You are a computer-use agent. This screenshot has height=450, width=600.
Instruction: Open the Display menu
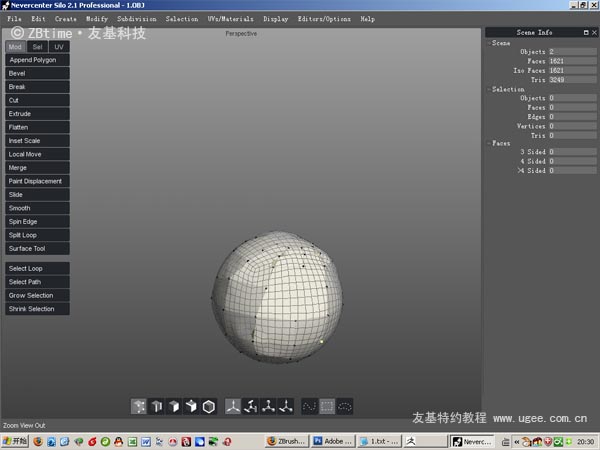(x=276, y=19)
